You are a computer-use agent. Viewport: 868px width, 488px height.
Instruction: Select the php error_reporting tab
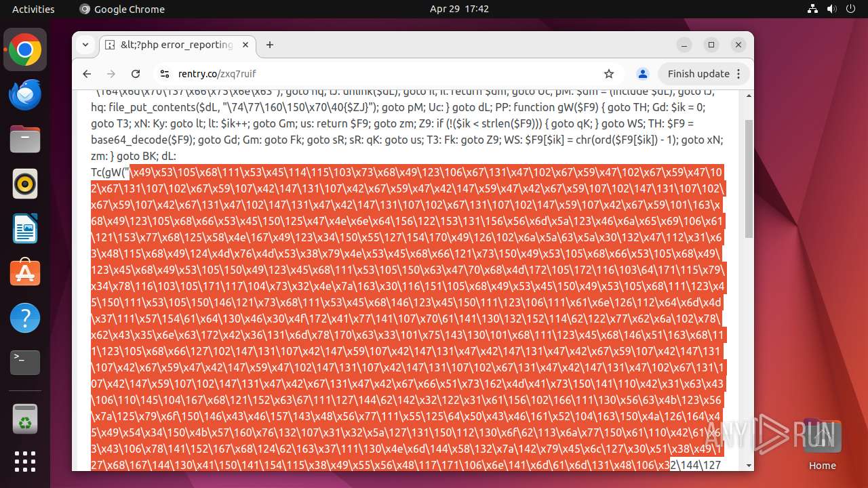[x=178, y=45]
